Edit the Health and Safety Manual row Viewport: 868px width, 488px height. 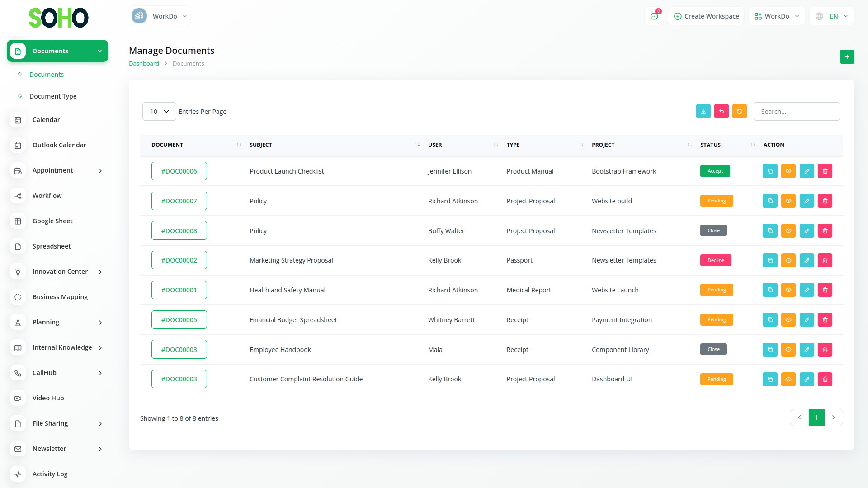807,290
